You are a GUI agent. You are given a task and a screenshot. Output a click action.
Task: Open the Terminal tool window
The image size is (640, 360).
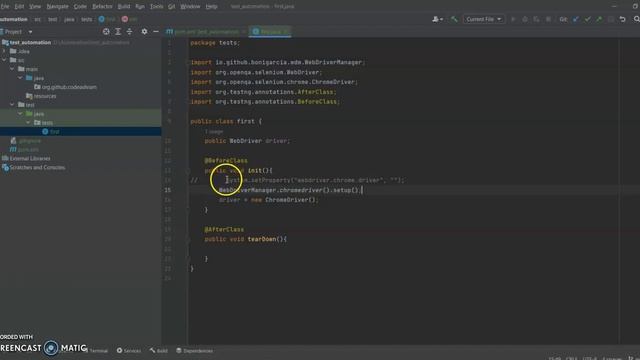pos(98,351)
